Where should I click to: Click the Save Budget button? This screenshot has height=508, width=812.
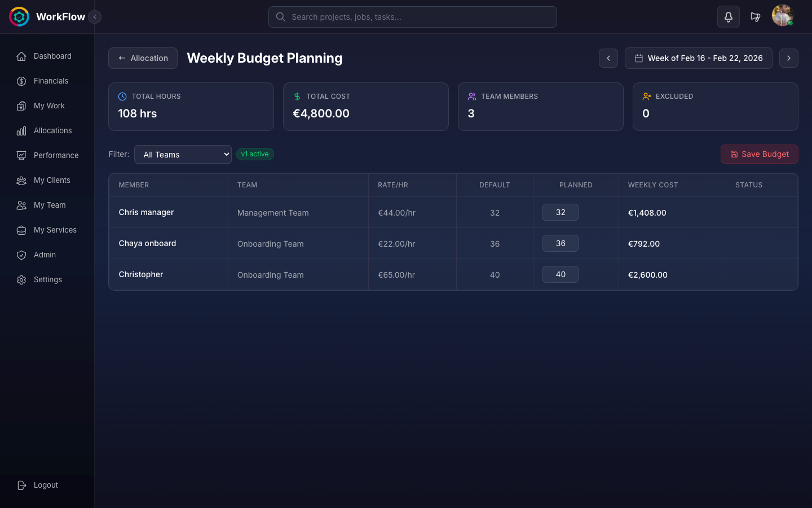pos(759,154)
